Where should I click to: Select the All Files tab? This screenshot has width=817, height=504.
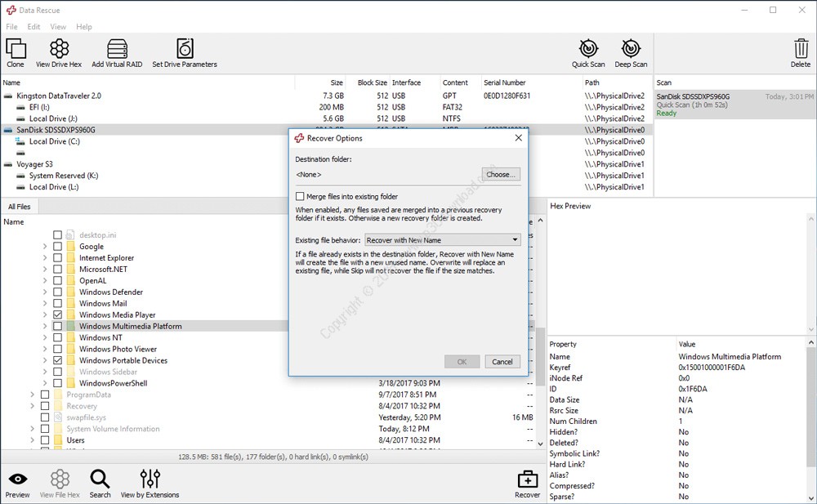click(x=20, y=207)
